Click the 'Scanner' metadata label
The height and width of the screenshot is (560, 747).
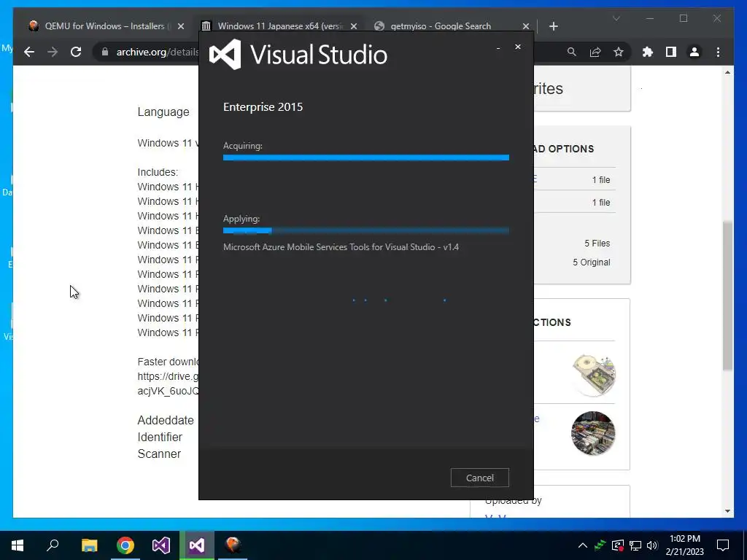pyautogui.click(x=158, y=454)
